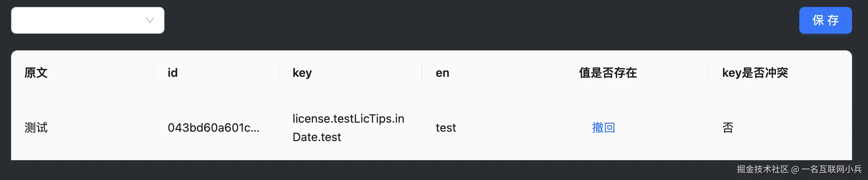Click the 测试 cell in the 原文 column

click(36, 128)
